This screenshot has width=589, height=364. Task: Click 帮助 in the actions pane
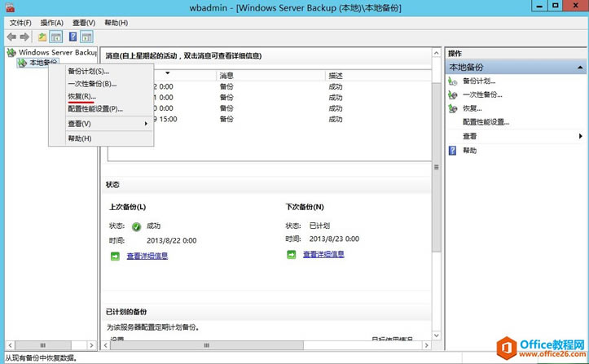469,151
